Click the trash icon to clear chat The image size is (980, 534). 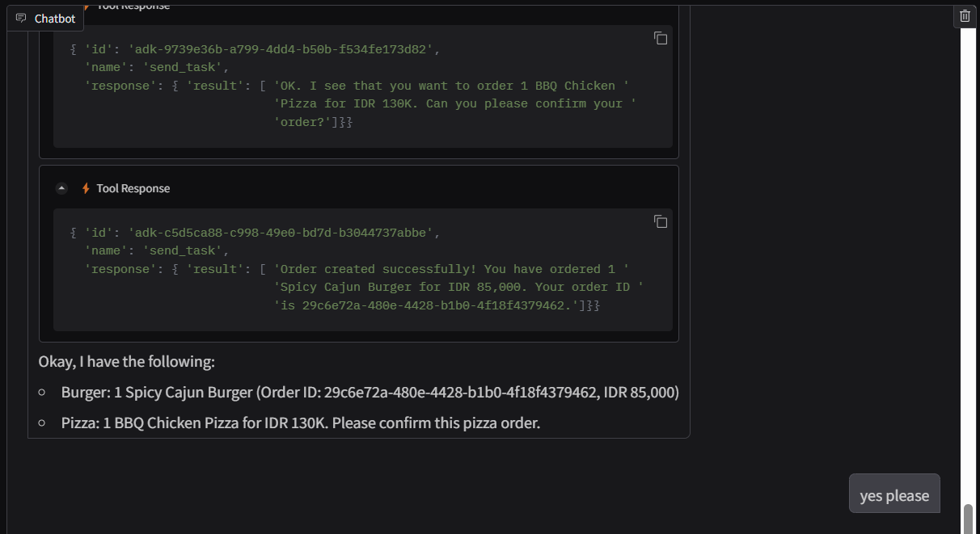[x=965, y=16]
